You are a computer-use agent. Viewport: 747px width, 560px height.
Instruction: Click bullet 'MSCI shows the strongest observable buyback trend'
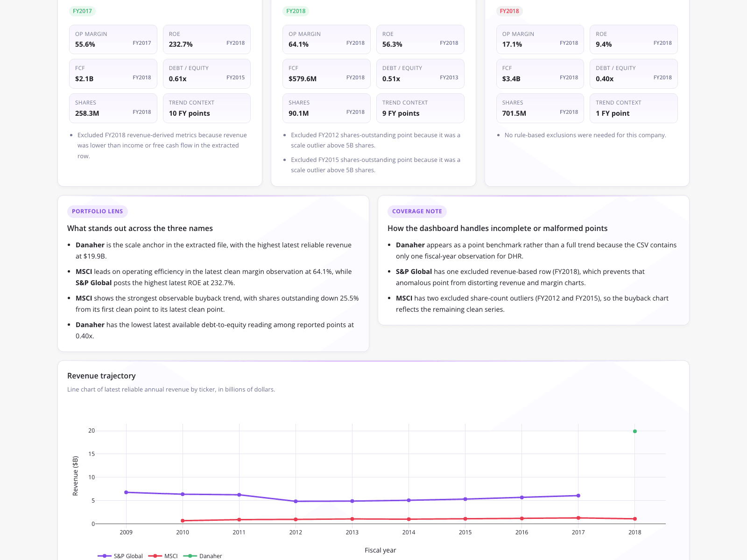click(x=217, y=304)
